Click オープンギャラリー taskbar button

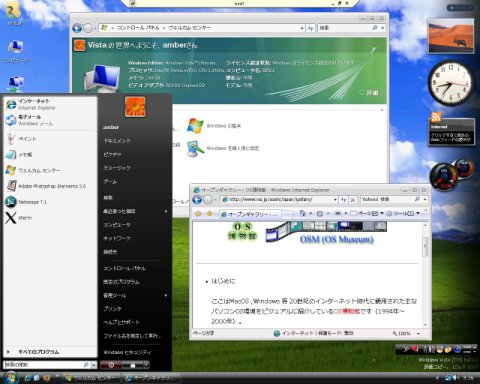click(x=151, y=378)
